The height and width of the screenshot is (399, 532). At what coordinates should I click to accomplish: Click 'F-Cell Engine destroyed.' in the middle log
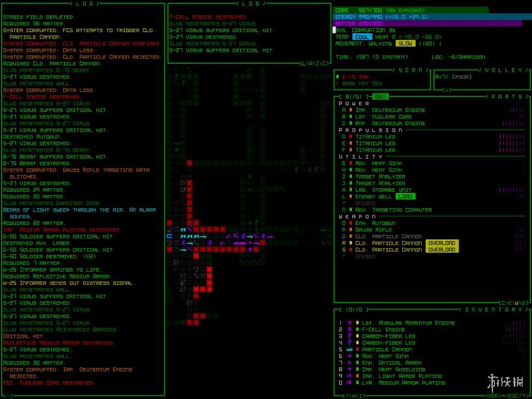[x=209, y=17]
